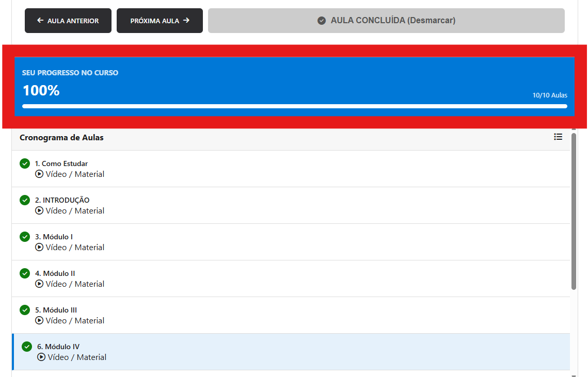Click the green checkmark of 6. Módulo IV

27,347
